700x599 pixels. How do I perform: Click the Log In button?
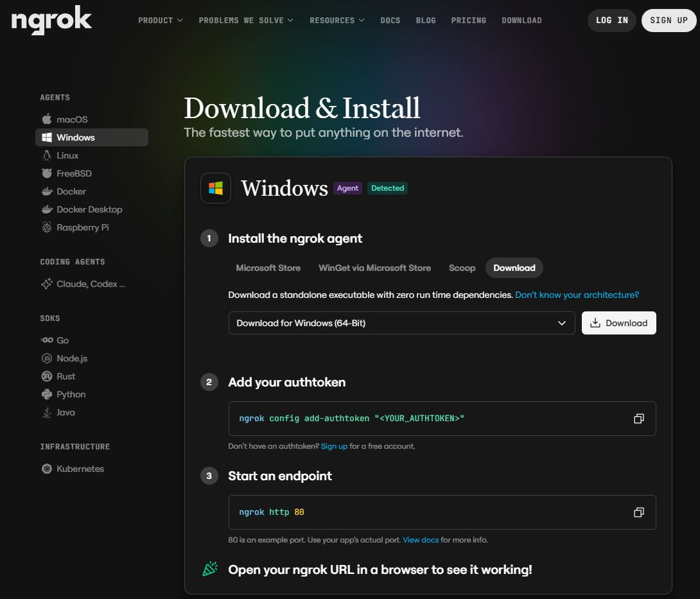point(611,20)
